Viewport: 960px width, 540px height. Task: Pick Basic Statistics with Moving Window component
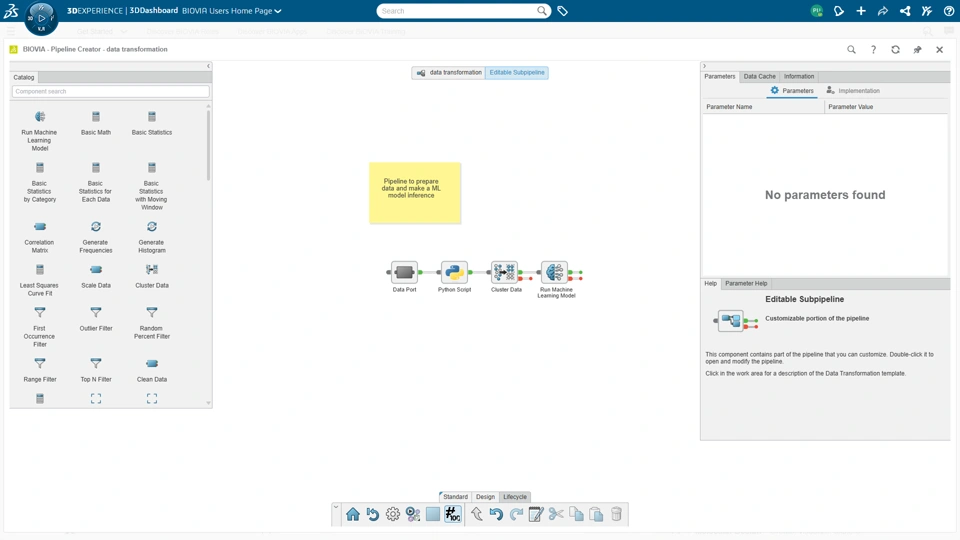click(152, 186)
